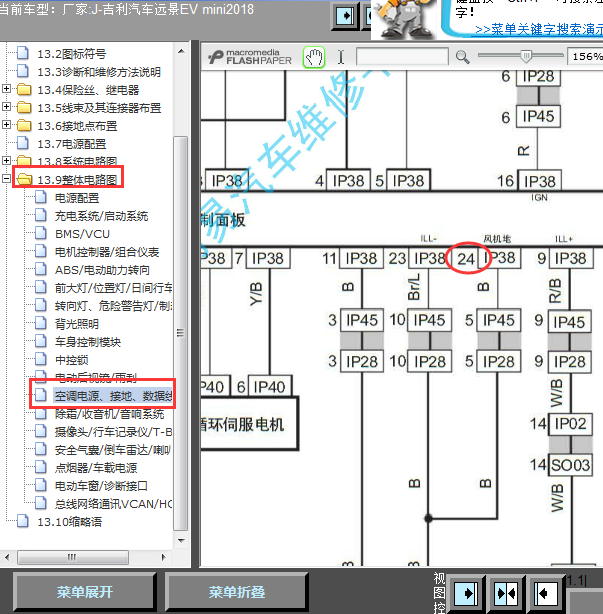Open the 充电系统/启动系统 diagram

101,216
